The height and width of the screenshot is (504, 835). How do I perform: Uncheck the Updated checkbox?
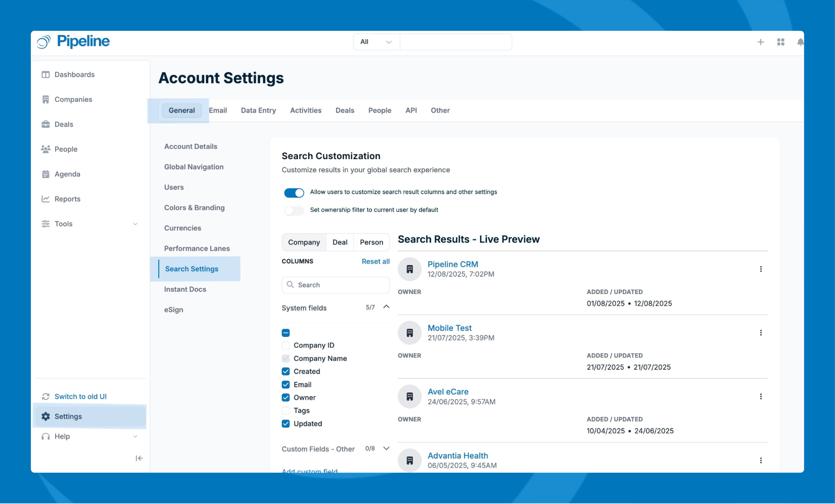tap(286, 424)
